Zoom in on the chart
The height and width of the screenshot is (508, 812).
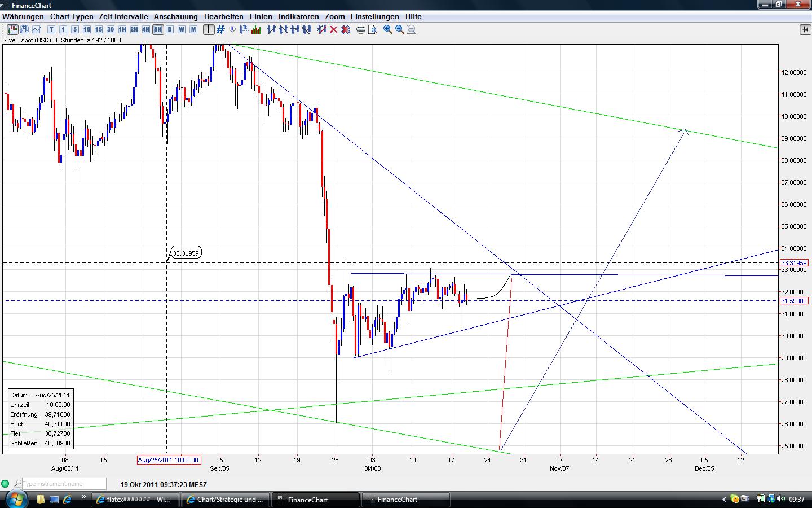click(388, 29)
